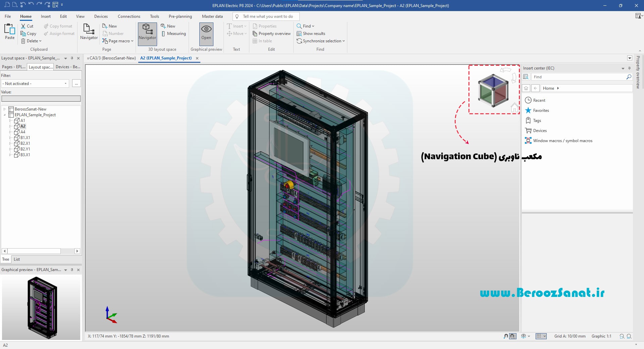The width and height of the screenshot is (644, 349).
Task: Click the Favorites star in Insert center
Action: coord(528,111)
